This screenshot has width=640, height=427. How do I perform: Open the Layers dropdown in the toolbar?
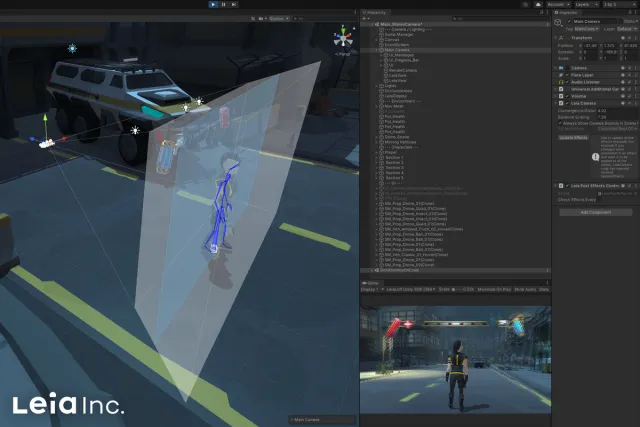pyautogui.click(x=586, y=4)
